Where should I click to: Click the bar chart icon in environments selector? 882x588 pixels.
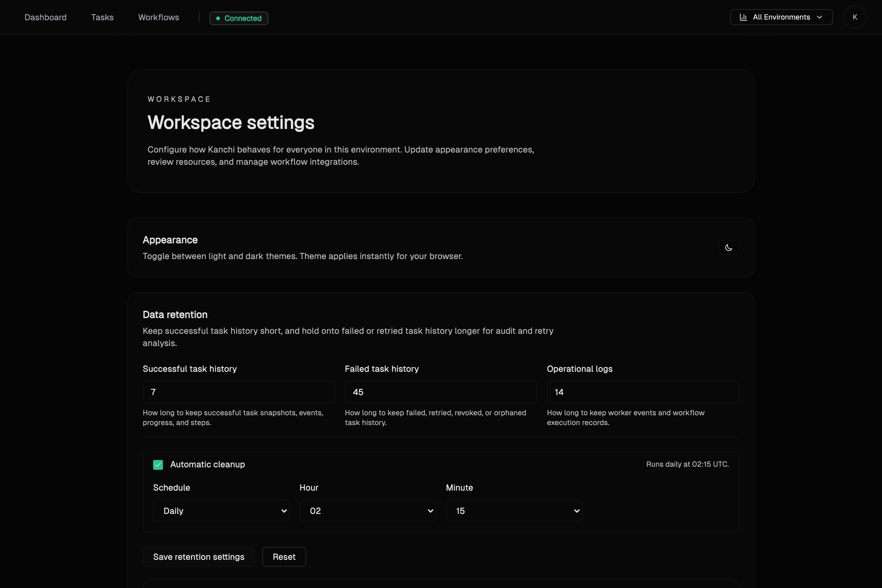point(743,17)
